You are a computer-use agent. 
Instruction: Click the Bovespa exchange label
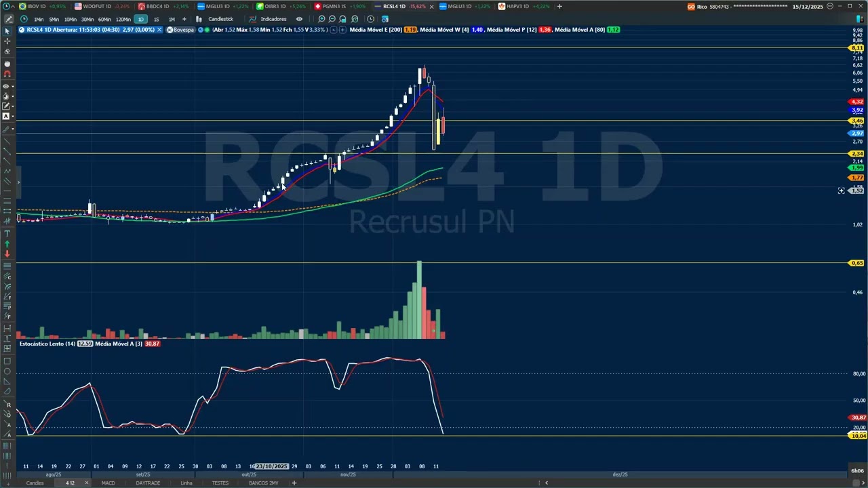click(180, 30)
